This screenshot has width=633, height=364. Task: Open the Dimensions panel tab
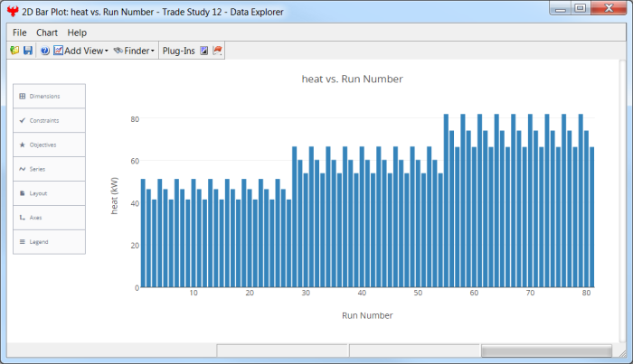[50, 96]
